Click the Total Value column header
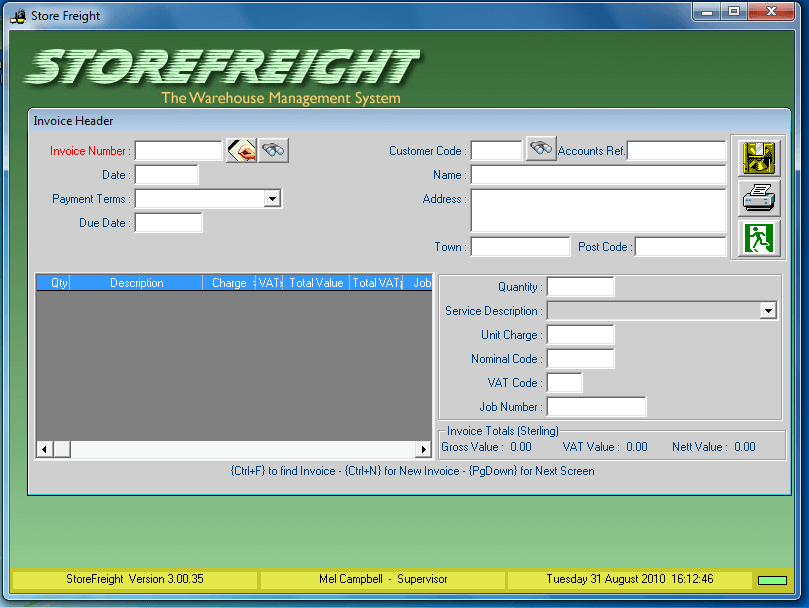809x608 pixels. click(x=316, y=283)
